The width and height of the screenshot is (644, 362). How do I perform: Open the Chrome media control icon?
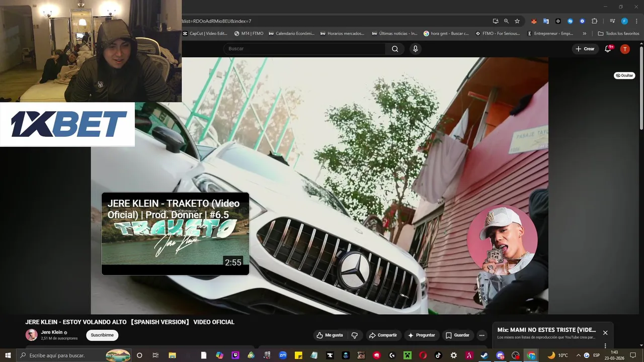pyautogui.click(x=612, y=21)
